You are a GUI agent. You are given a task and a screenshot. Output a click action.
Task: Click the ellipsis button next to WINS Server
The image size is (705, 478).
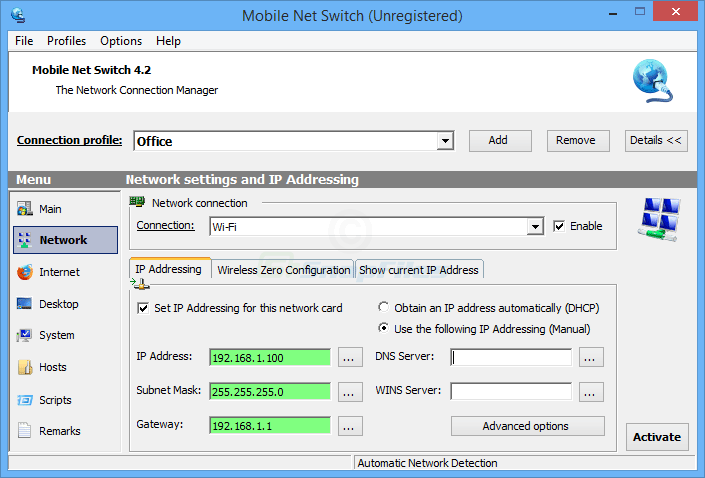coord(591,392)
